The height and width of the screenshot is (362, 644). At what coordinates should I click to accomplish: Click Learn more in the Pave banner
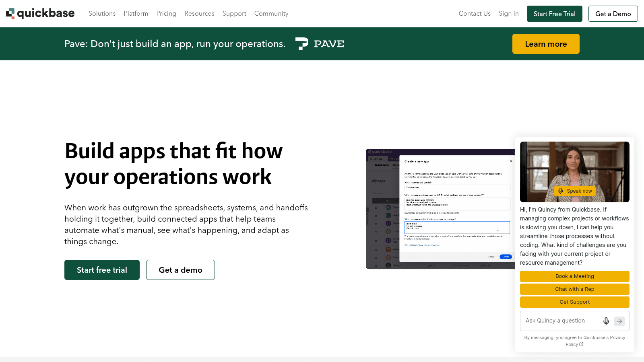click(546, 44)
